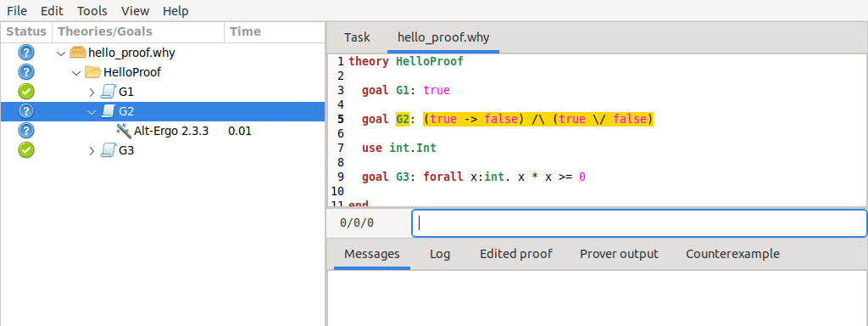Click 'goal G1: true' on line 3
This screenshot has height=326, width=868.
click(x=406, y=90)
